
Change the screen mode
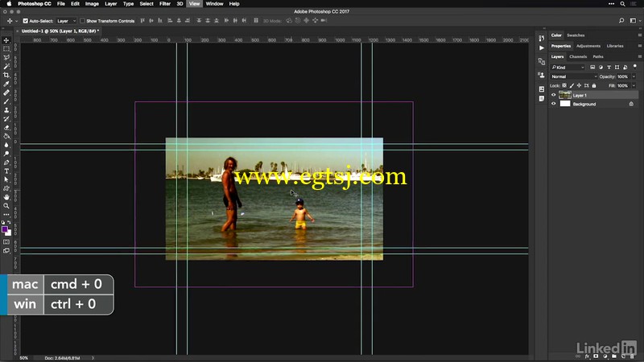pyautogui.click(x=6, y=251)
